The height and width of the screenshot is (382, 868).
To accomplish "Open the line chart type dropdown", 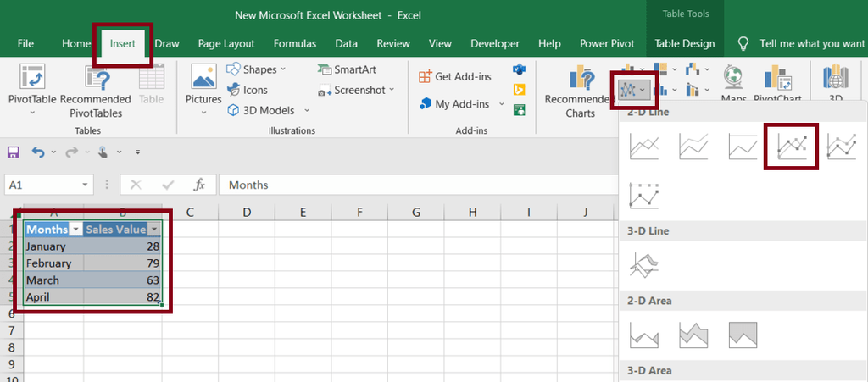I will pyautogui.click(x=632, y=90).
